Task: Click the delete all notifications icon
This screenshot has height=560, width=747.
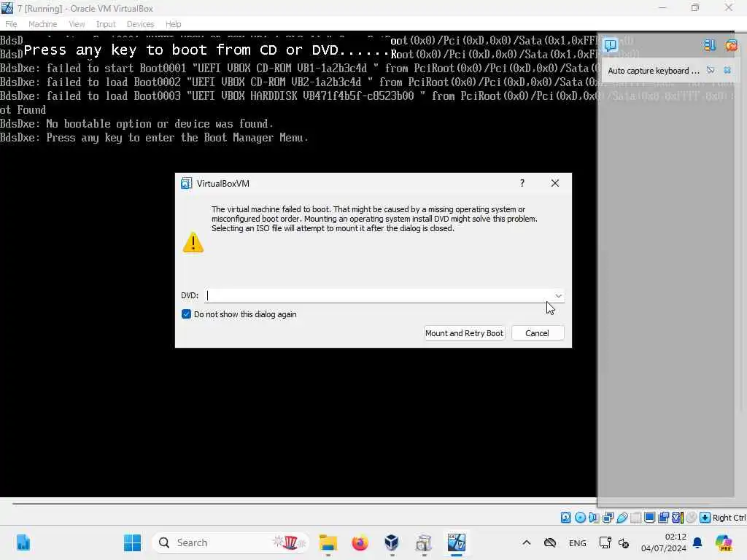Action: pos(731,45)
